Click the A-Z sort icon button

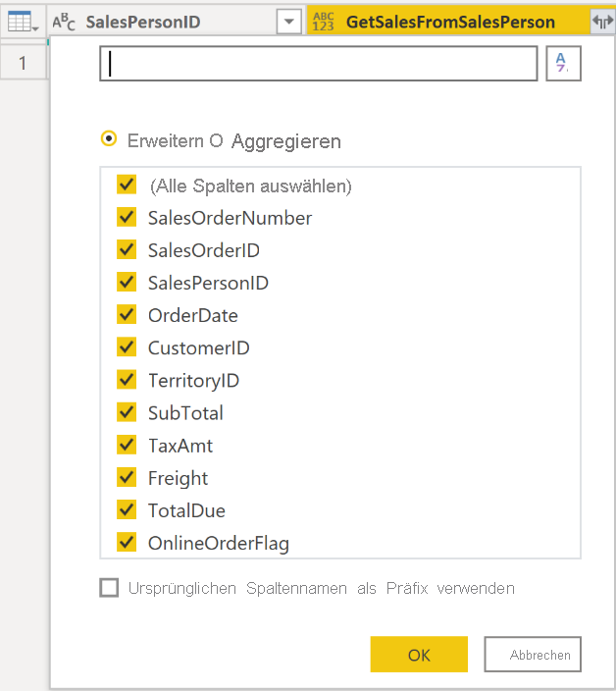click(x=563, y=63)
